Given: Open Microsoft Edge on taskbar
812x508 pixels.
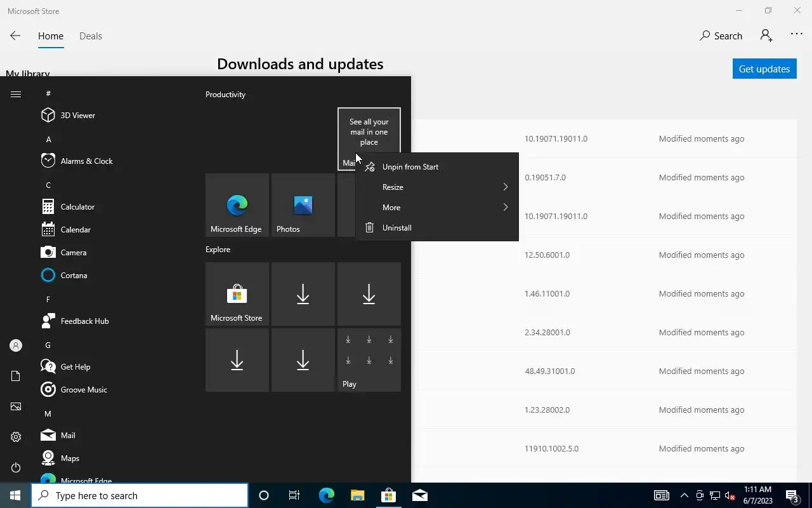Looking at the screenshot, I should tap(326, 495).
